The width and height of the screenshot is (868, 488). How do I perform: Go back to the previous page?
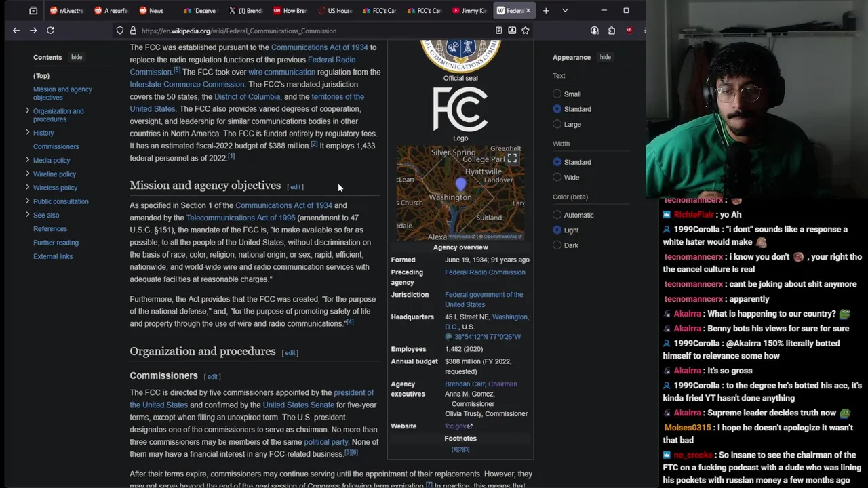[x=16, y=30]
